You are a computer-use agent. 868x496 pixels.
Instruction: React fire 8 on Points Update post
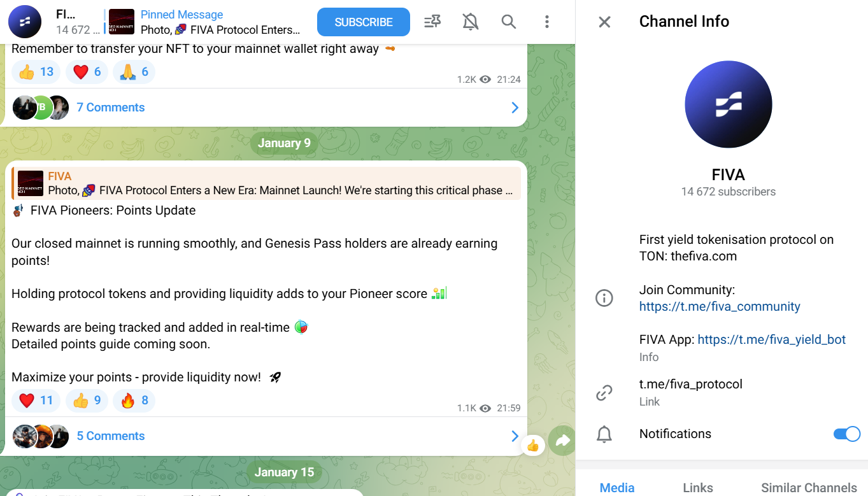[134, 400]
